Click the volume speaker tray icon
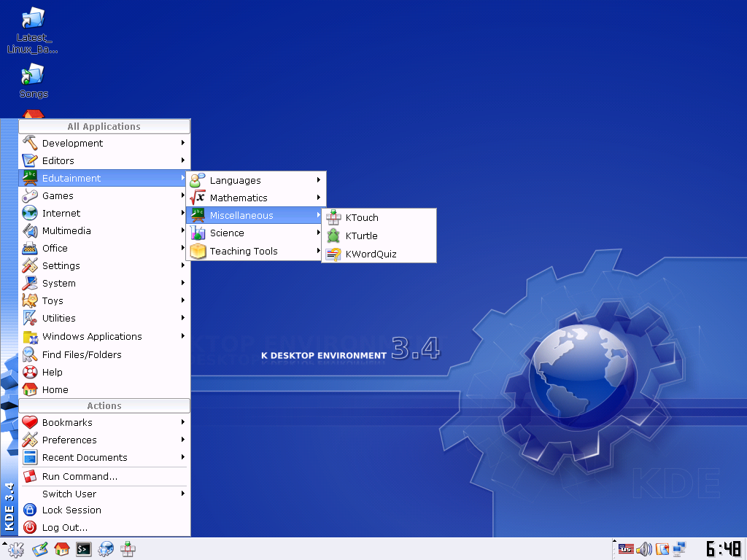The height and width of the screenshot is (560, 747). (644, 549)
